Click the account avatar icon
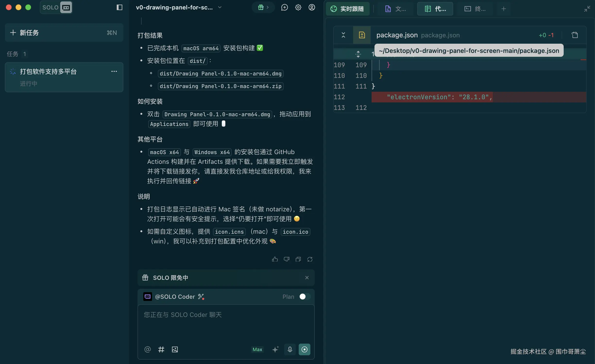595x364 pixels. pyautogui.click(x=312, y=7)
